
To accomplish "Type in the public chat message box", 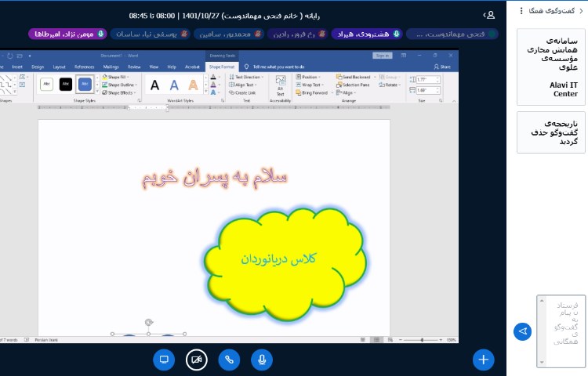I will point(561,331).
